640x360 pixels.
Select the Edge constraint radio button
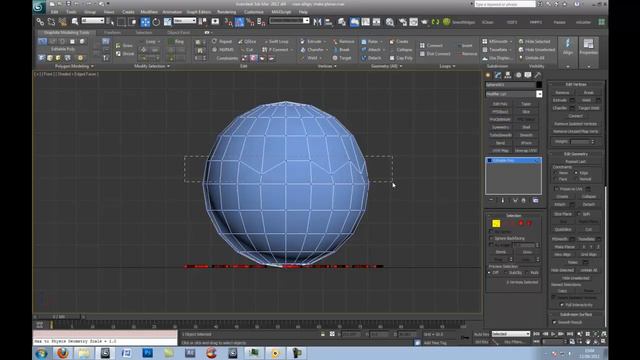[x=576, y=173]
